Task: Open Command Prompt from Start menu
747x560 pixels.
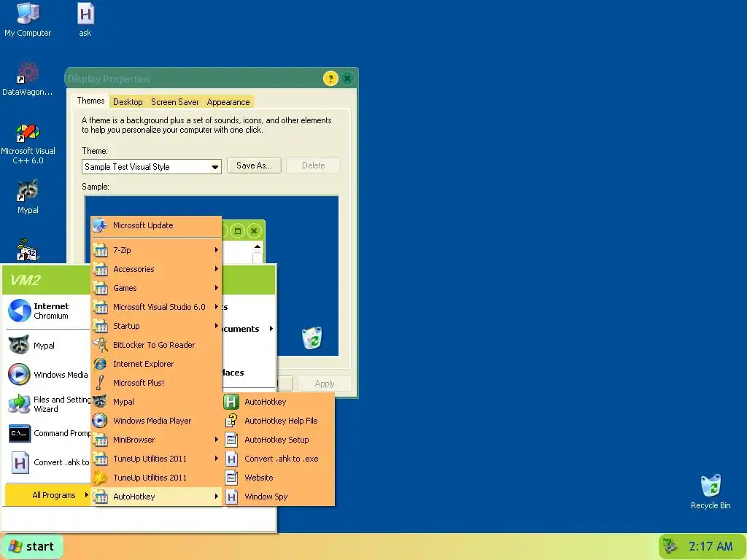Action: (x=47, y=433)
